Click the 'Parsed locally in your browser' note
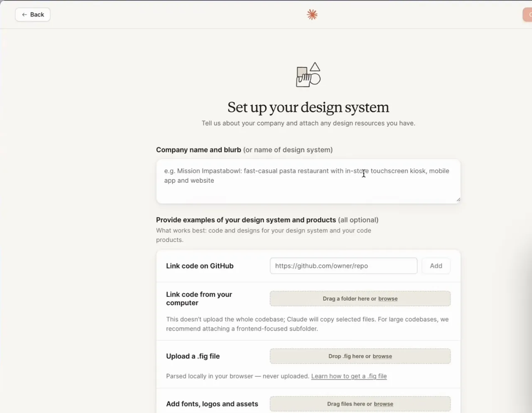Image resolution: width=532 pixels, height=413 pixels. coord(238,376)
